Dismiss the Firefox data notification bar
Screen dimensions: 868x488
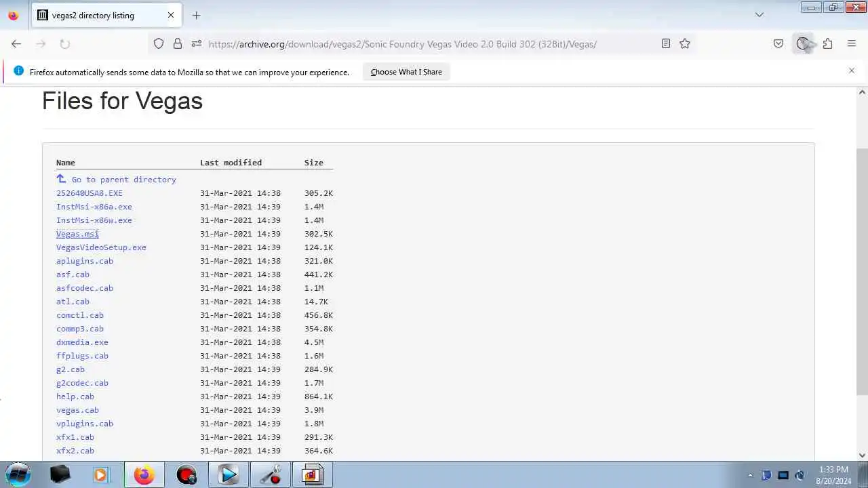pos(852,70)
